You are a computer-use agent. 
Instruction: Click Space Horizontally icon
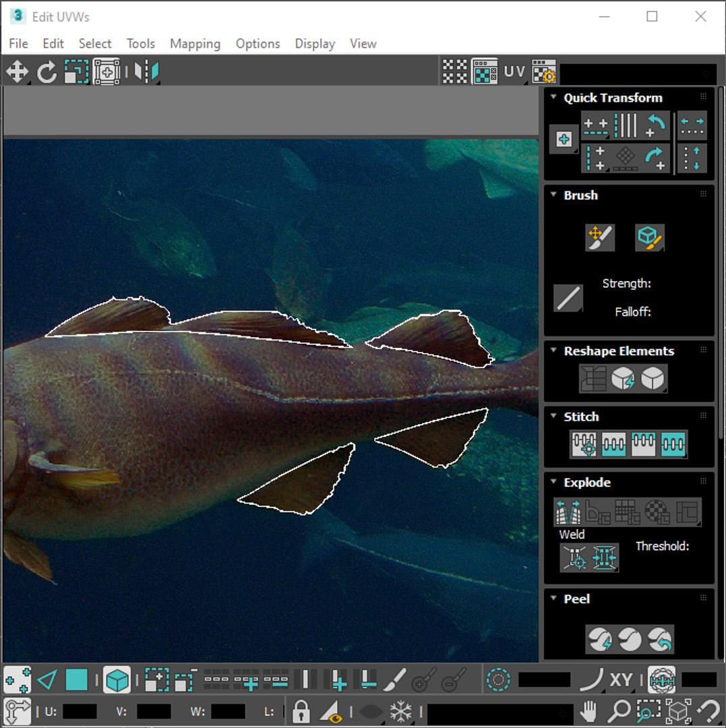[x=692, y=126]
